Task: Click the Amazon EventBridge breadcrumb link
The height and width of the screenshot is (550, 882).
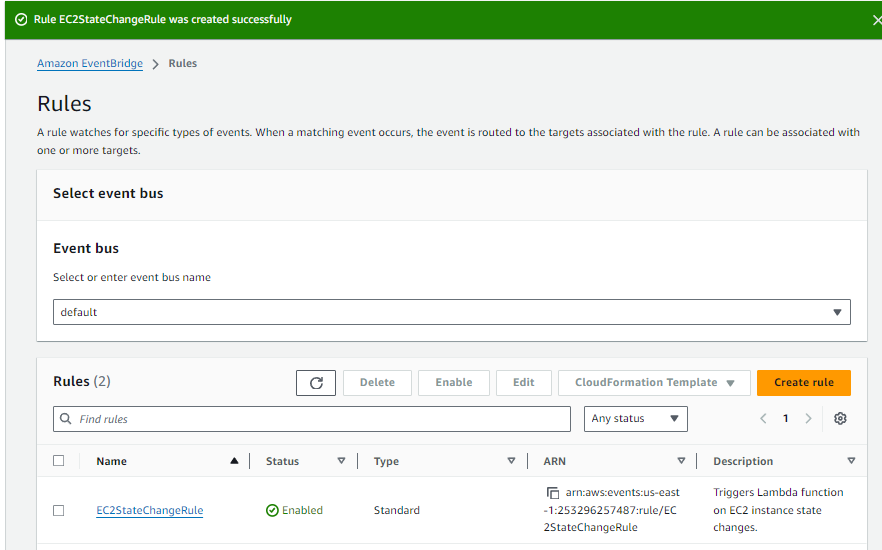Action: 90,64
